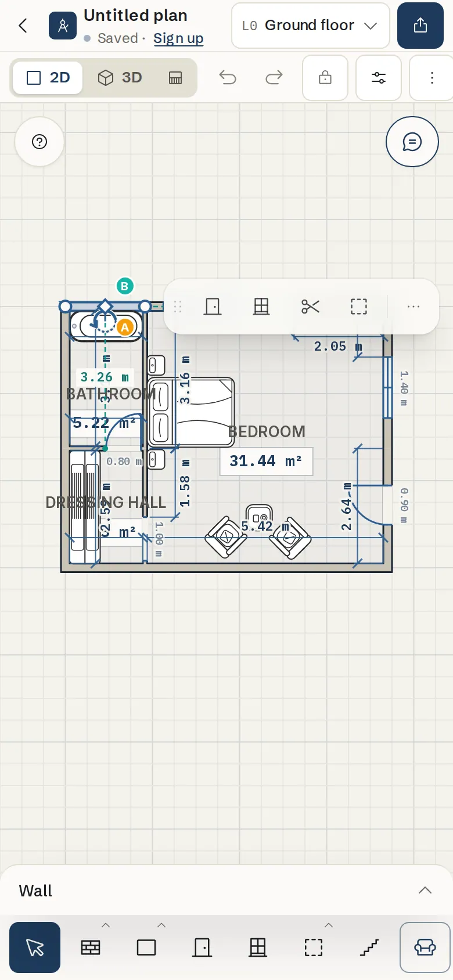This screenshot has height=980, width=453.
Task: Click the 0.80 m door width label
Action: [x=124, y=462]
